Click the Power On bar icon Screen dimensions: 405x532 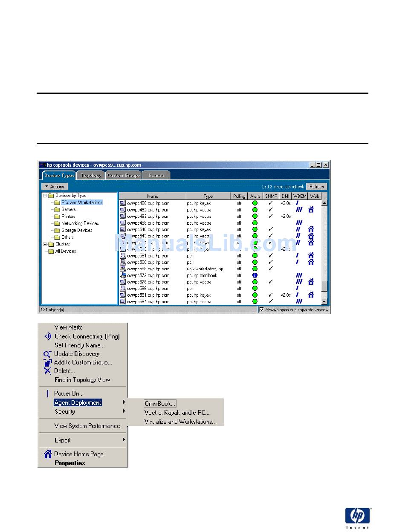click(x=48, y=393)
